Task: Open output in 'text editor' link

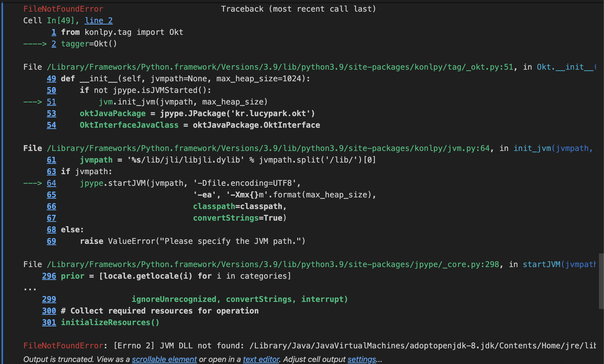Action: [x=261, y=359]
